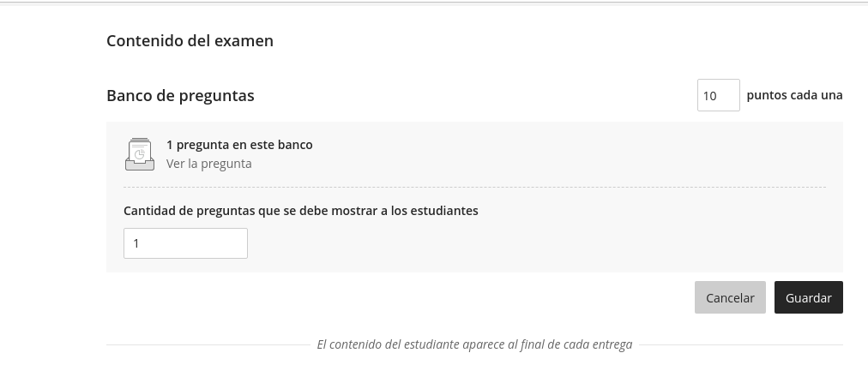
Task: Click the line right of the footer note
Action: (741, 344)
